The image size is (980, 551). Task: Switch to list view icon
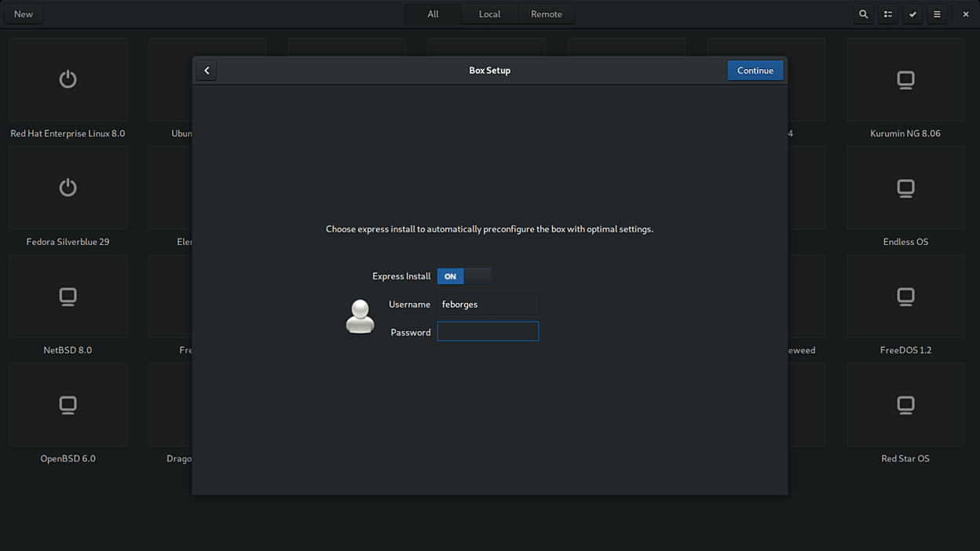pyautogui.click(x=888, y=14)
